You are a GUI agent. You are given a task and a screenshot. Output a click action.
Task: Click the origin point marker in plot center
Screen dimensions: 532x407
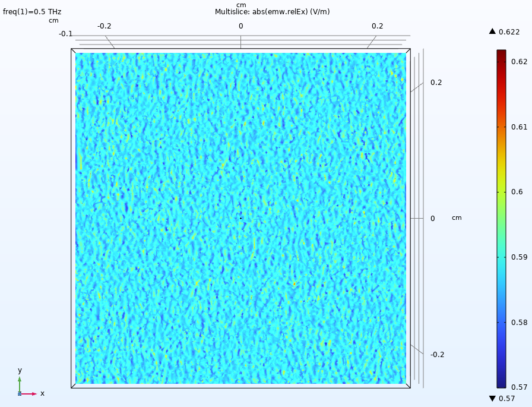240,219
